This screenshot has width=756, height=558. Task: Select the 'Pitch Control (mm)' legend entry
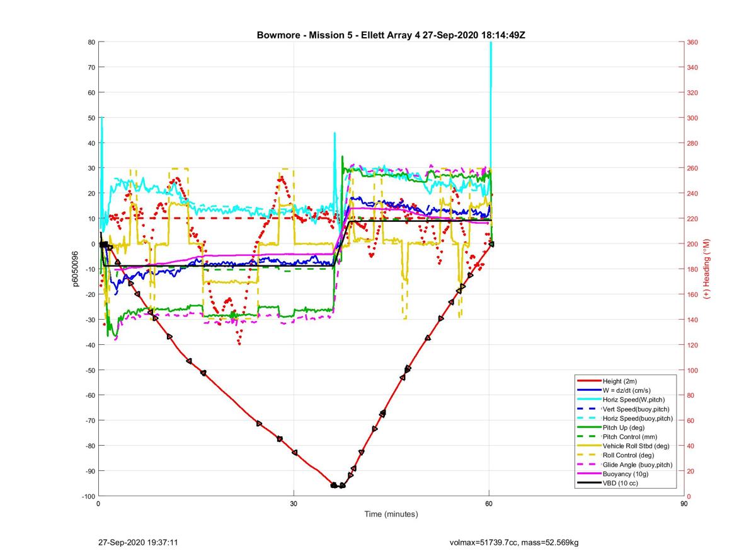click(630, 437)
